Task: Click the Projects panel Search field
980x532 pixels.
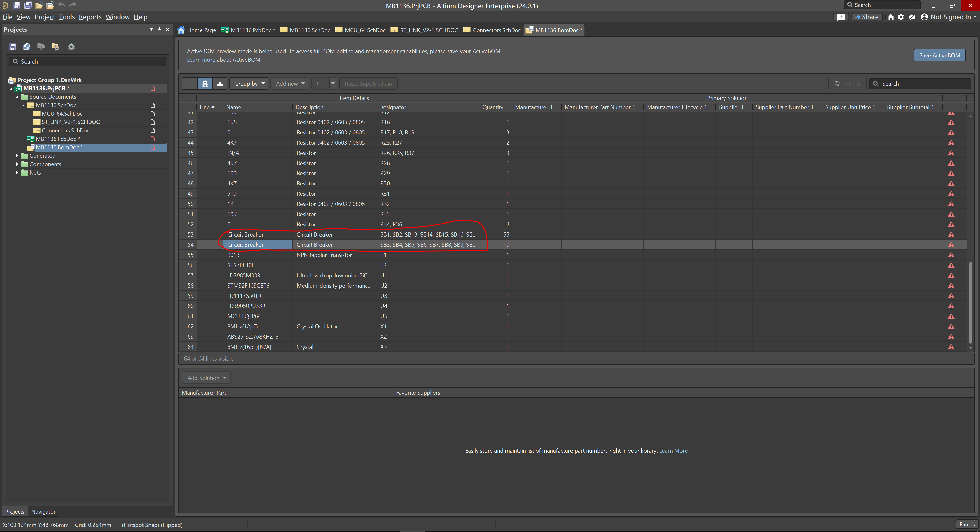Action: pyautogui.click(x=87, y=61)
